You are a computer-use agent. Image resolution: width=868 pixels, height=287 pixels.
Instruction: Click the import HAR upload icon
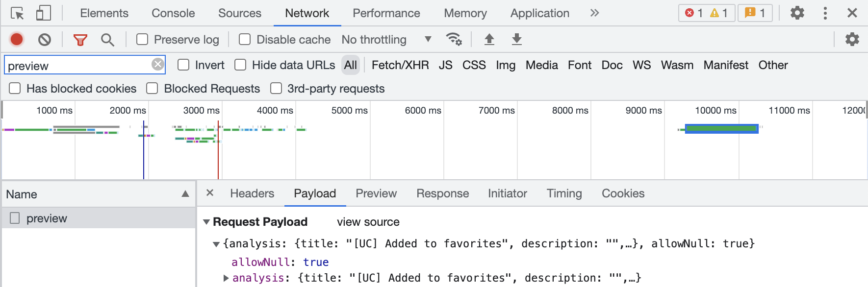click(489, 39)
